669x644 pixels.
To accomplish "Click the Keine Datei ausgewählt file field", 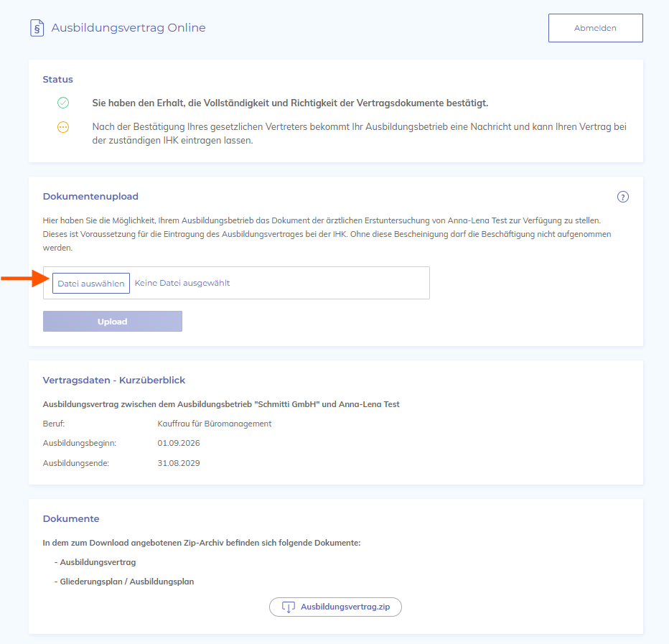I will point(236,283).
